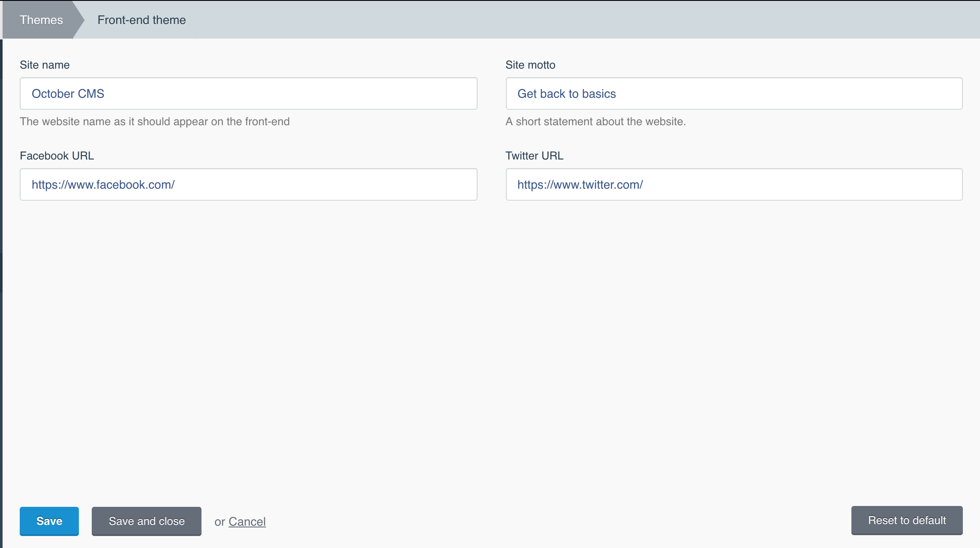Click the website name help text

point(154,121)
